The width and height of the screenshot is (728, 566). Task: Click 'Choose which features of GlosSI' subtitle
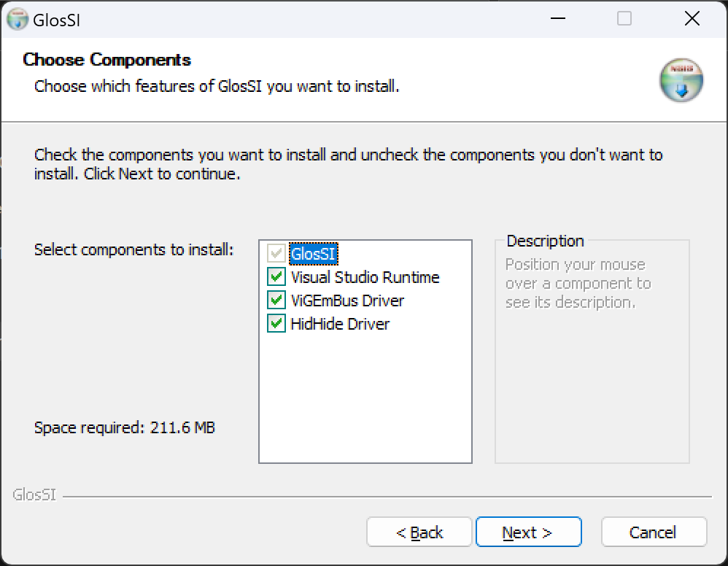(217, 86)
